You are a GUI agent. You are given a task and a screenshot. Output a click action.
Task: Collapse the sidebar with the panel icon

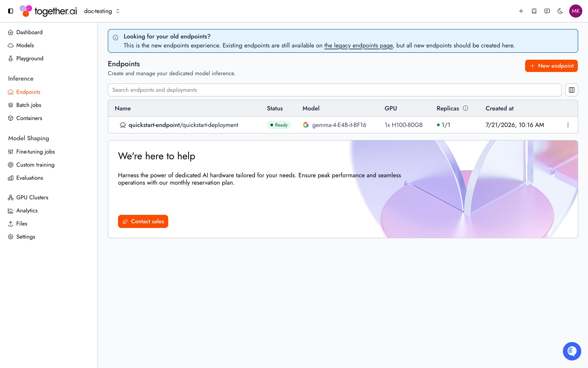point(10,11)
